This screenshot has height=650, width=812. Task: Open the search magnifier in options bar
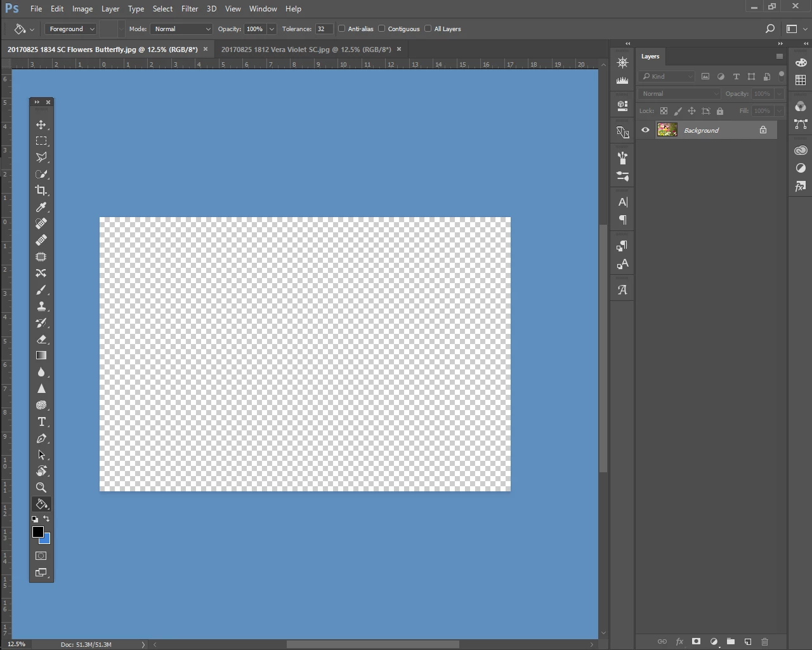tap(769, 29)
